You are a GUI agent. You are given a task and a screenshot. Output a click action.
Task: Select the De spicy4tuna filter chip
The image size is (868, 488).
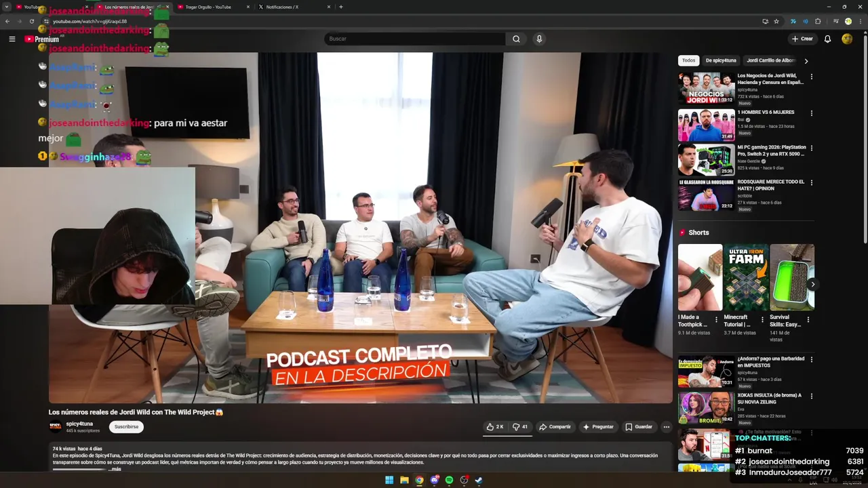pos(721,60)
